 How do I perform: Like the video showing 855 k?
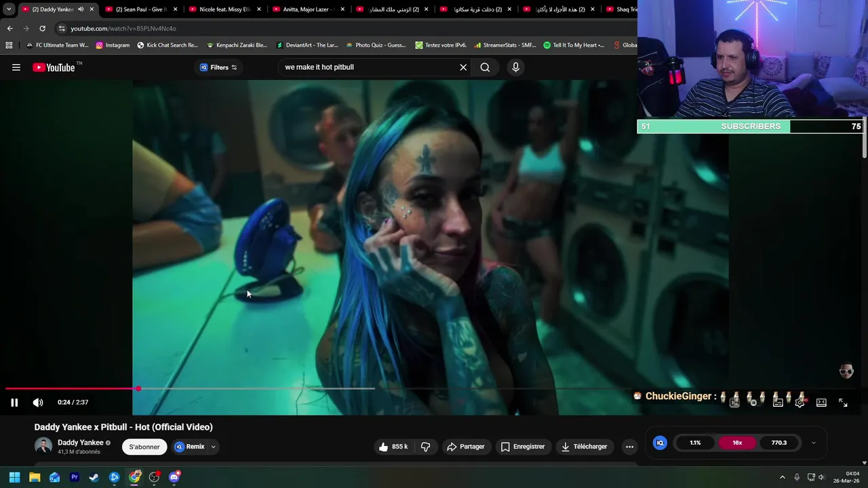[x=393, y=447]
